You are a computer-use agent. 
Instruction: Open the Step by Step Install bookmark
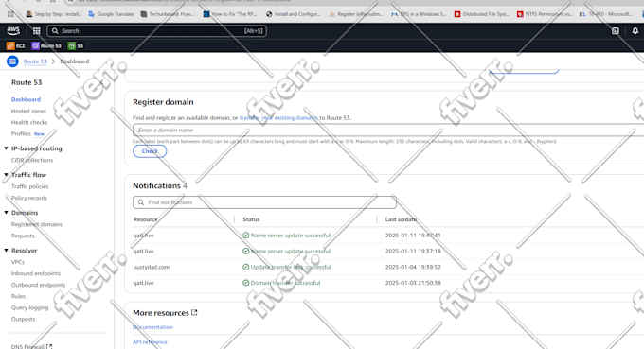54,14
